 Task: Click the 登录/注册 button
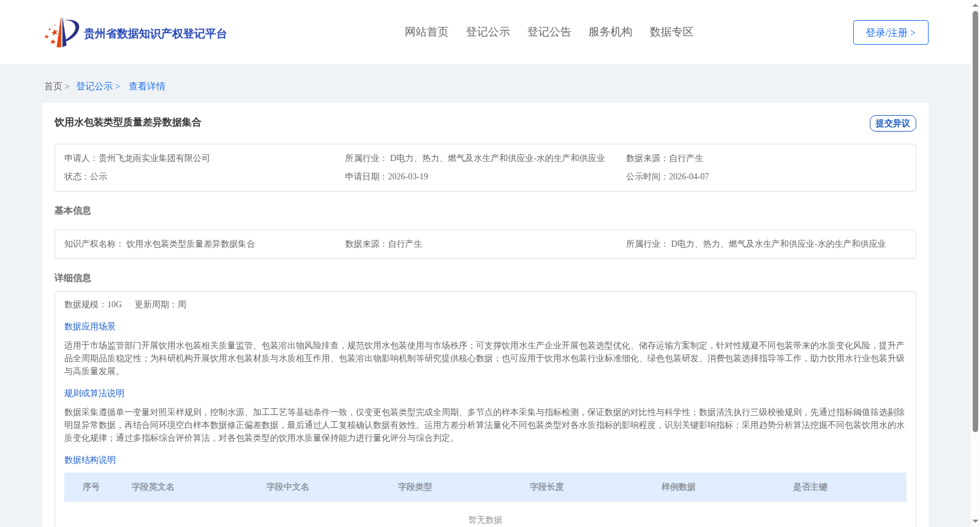pos(891,32)
